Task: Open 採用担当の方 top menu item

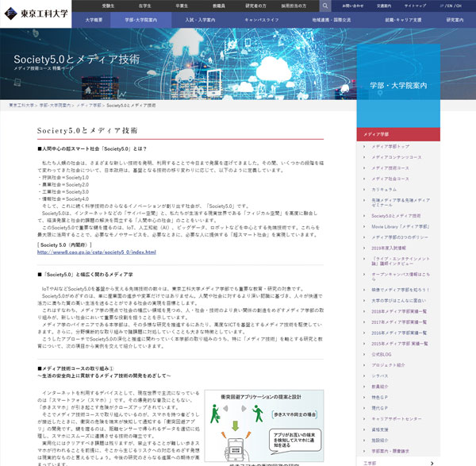Action: coord(294,6)
